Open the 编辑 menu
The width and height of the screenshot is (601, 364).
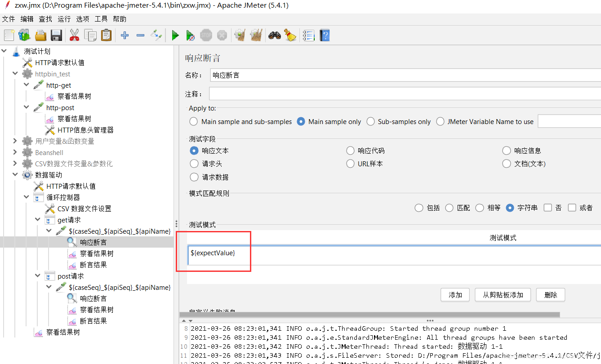coord(27,19)
